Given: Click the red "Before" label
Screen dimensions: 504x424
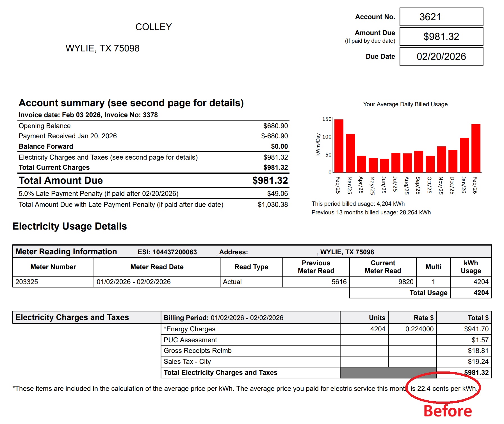Looking at the screenshot, I should click(448, 411).
